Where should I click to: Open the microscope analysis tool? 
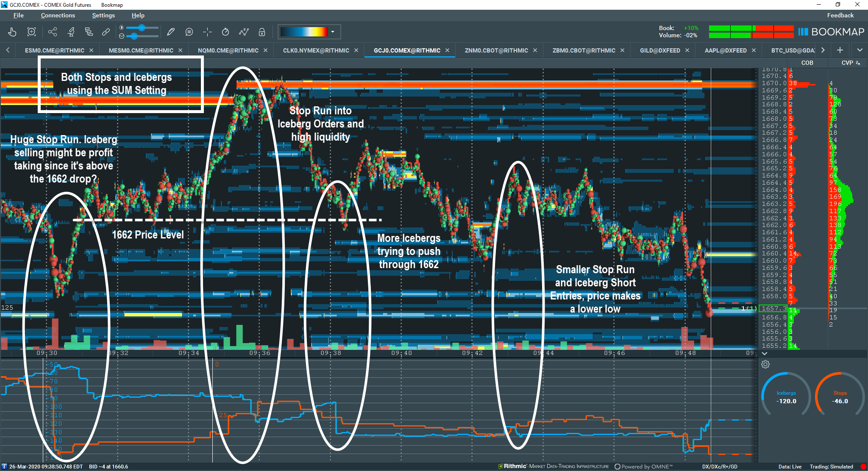(x=71, y=32)
